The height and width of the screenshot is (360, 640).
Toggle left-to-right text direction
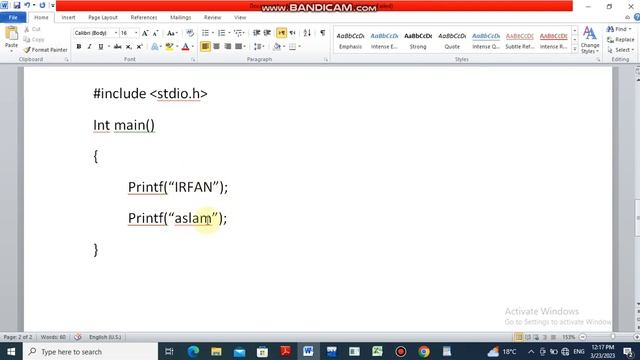point(281,33)
